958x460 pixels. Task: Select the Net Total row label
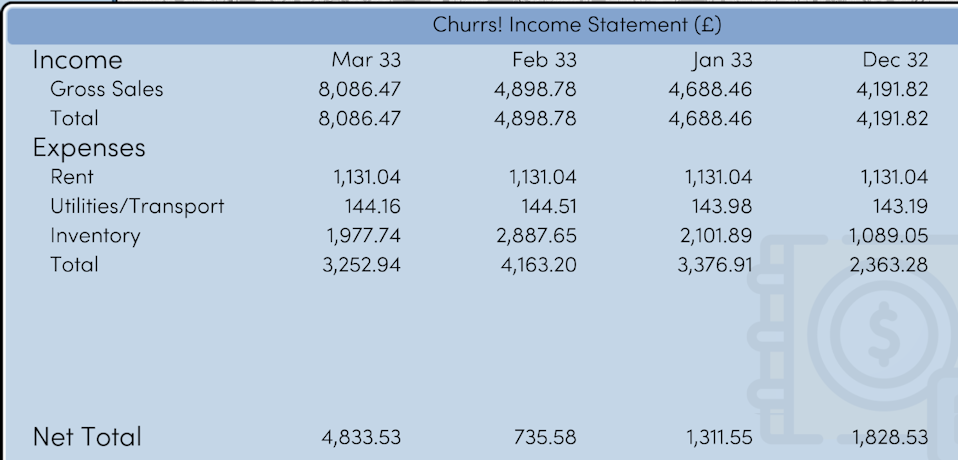pyautogui.click(x=87, y=437)
